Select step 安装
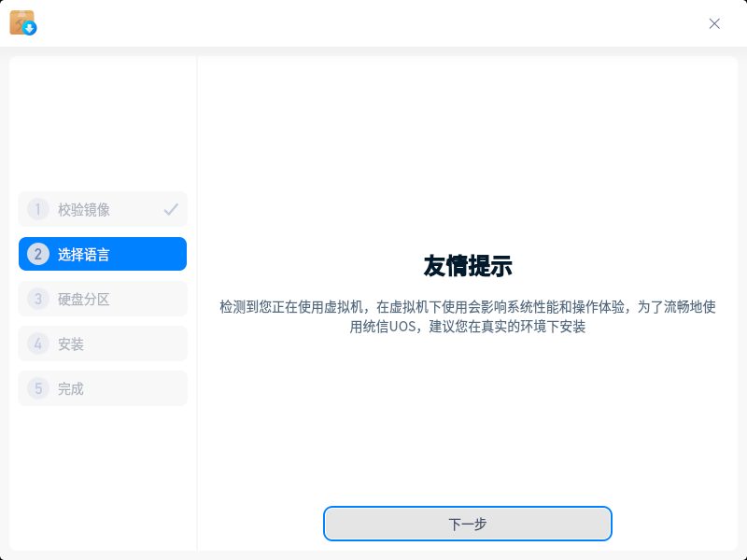The width and height of the screenshot is (747, 560). pyautogui.click(x=103, y=343)
